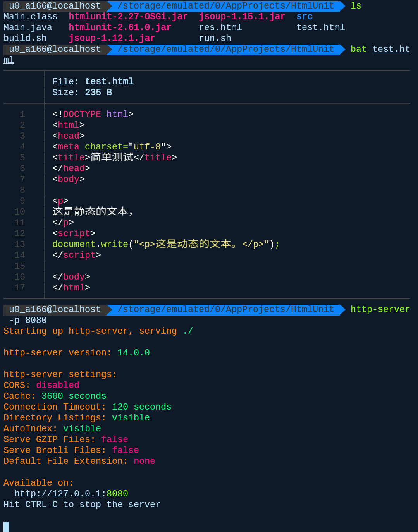Click the terminal cursor block at the bottom

[x=6, y=526]
